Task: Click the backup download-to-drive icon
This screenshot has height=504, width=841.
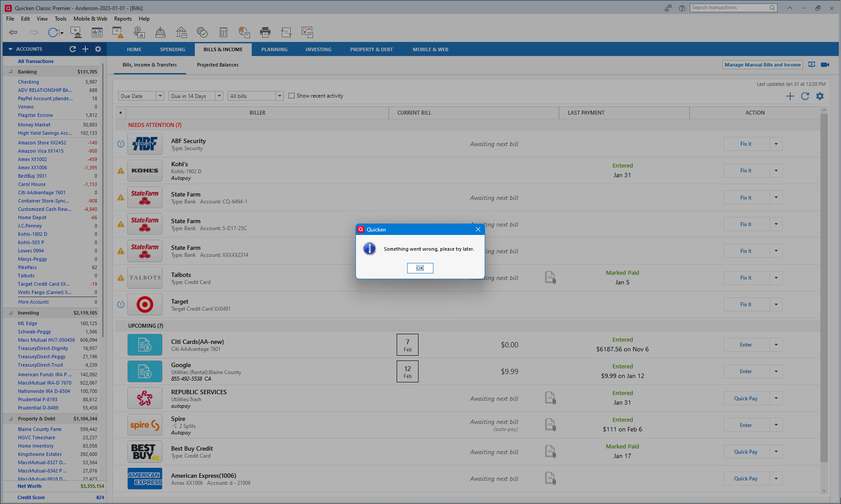Action: point(160,32)
